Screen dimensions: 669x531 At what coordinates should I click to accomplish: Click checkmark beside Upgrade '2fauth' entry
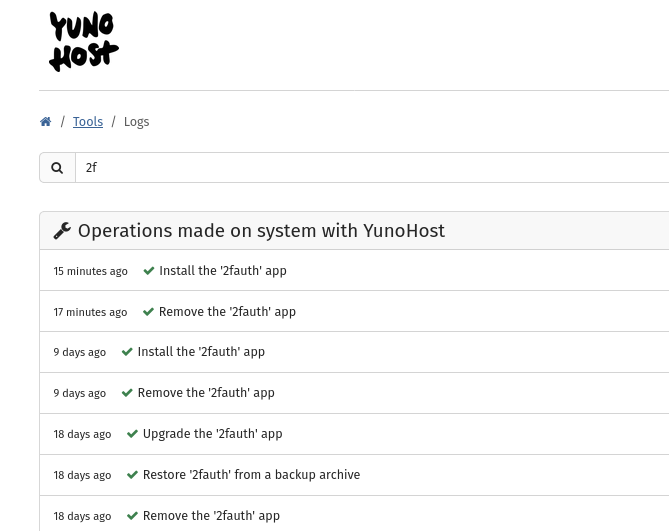coord(132,434)
